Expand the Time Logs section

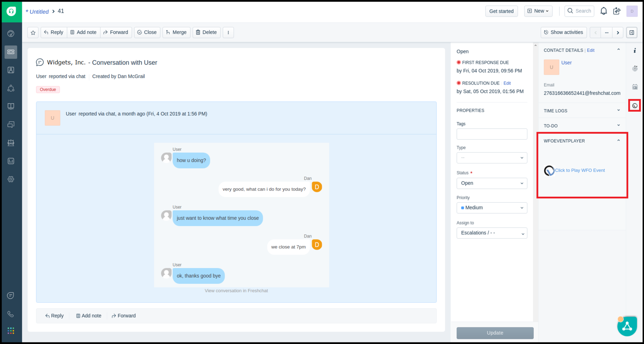582,110
